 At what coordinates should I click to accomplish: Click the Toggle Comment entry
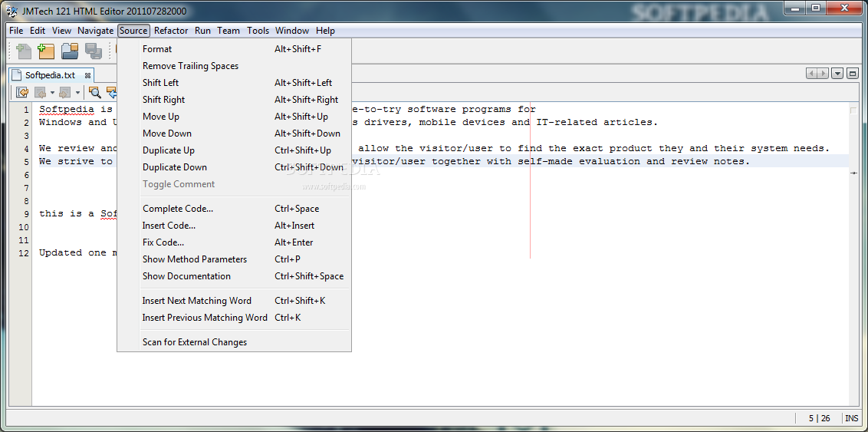point(234,184)
